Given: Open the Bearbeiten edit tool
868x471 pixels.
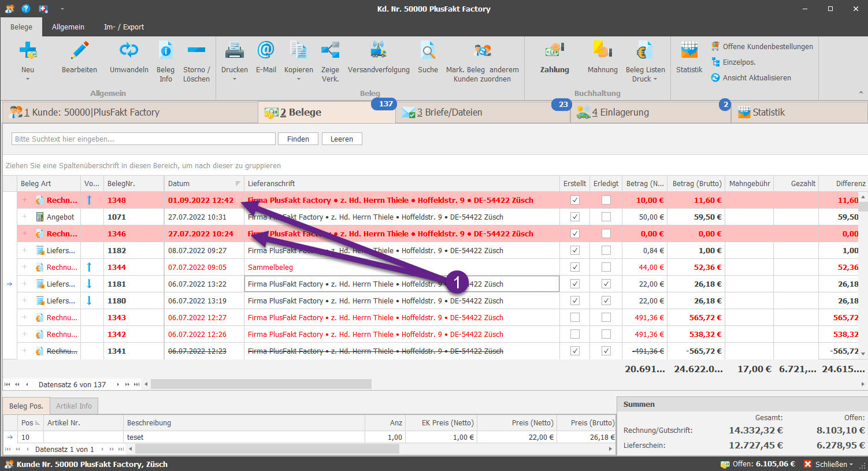Looking at the screenshot, I should pyautogui.click(x=79, y=51).
